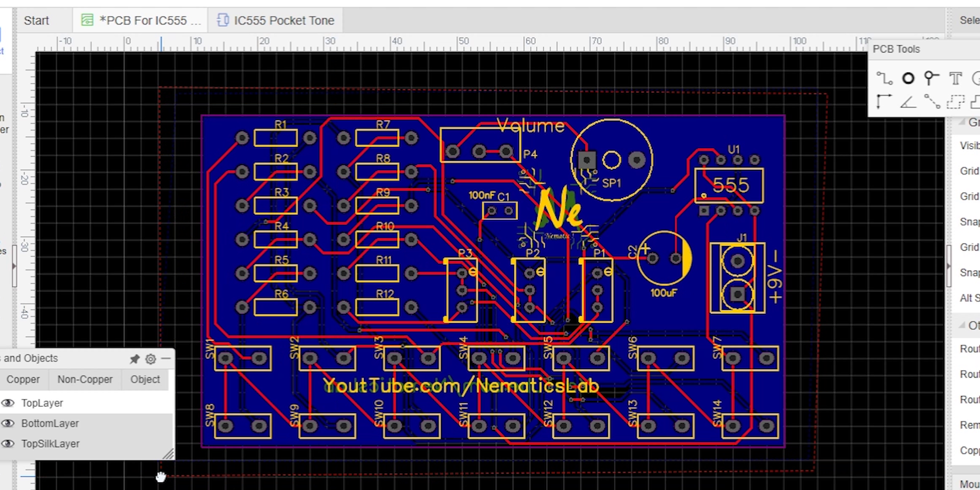
Task: Select resistor R6 footprint
Action: tap(276, 307)
